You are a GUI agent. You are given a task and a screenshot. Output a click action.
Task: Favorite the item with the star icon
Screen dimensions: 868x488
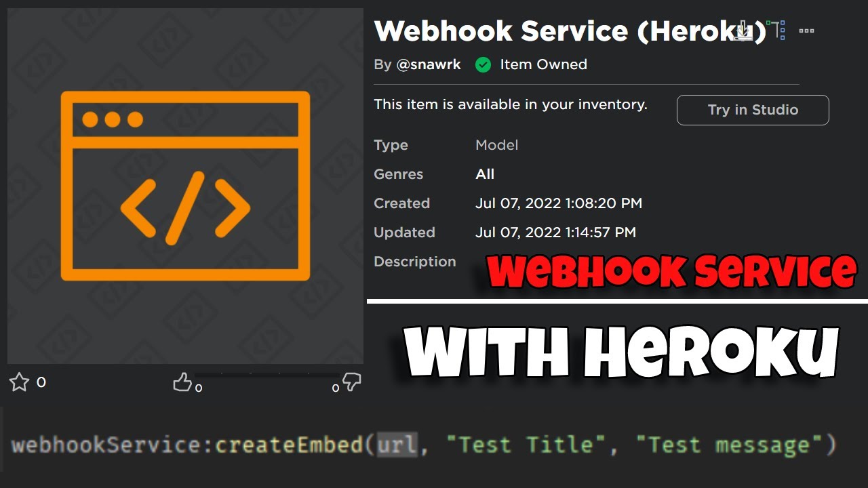coord(19,382)
